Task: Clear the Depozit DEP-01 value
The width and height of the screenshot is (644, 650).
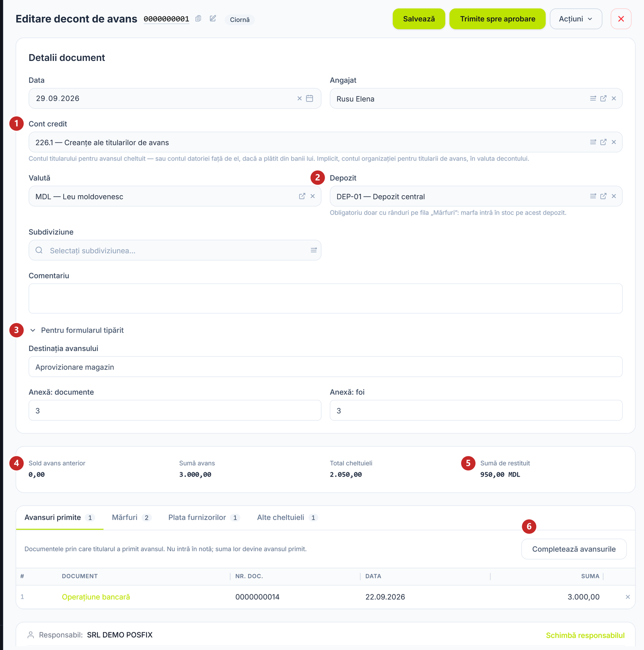Action: [614, 196]
